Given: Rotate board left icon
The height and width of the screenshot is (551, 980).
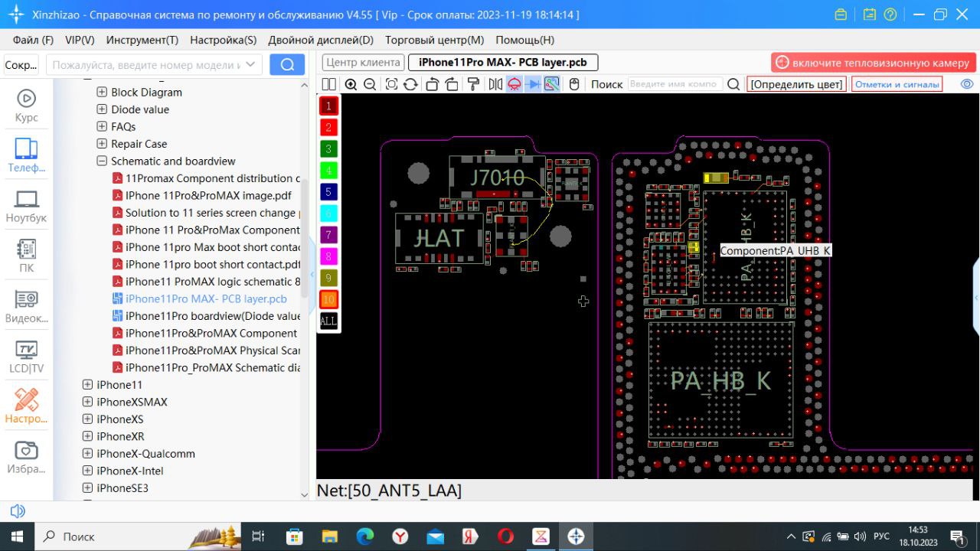Looking at the screenshot, I should tap(432, 84).
